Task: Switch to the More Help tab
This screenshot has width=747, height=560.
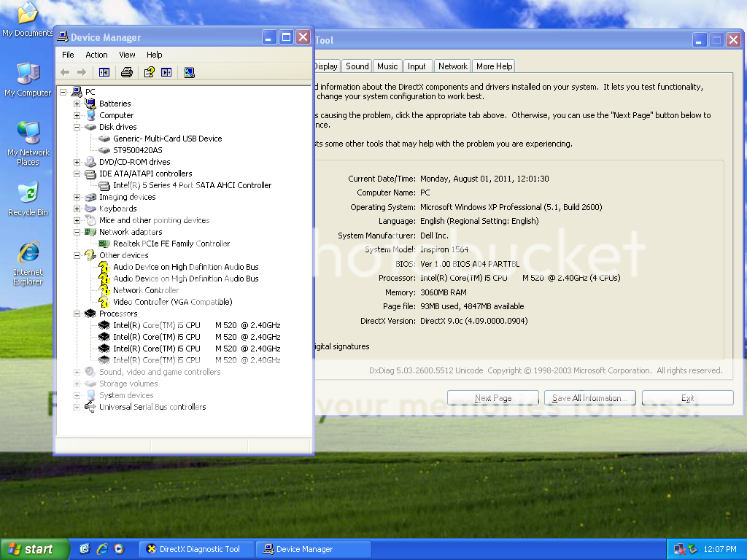Action: pos(495,66)
